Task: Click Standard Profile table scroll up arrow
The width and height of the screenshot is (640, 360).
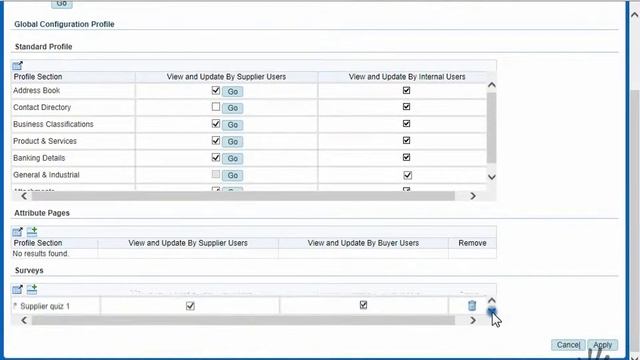Action: pyautogui.click(x=492, y=85)
